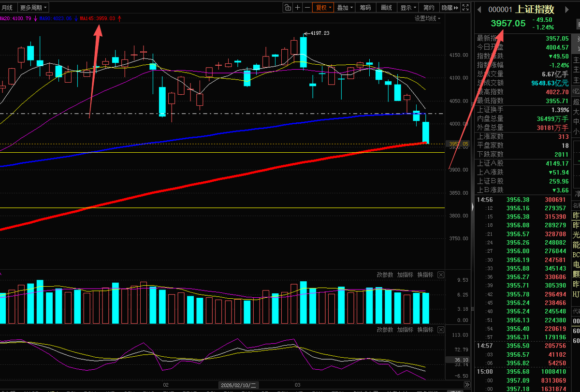Viewport: 580px width, 392px height.
Task: Click price axis label 3957.05
Action: pos(459,144)
